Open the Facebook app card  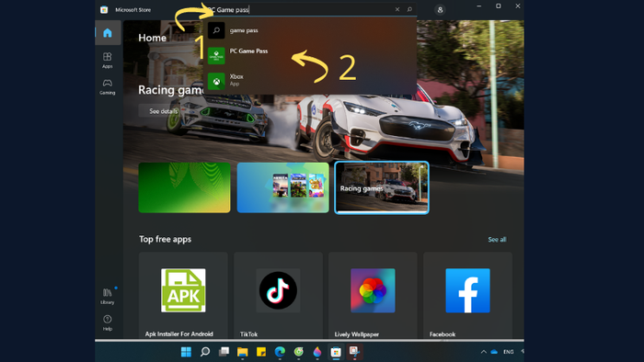(467, 295)
